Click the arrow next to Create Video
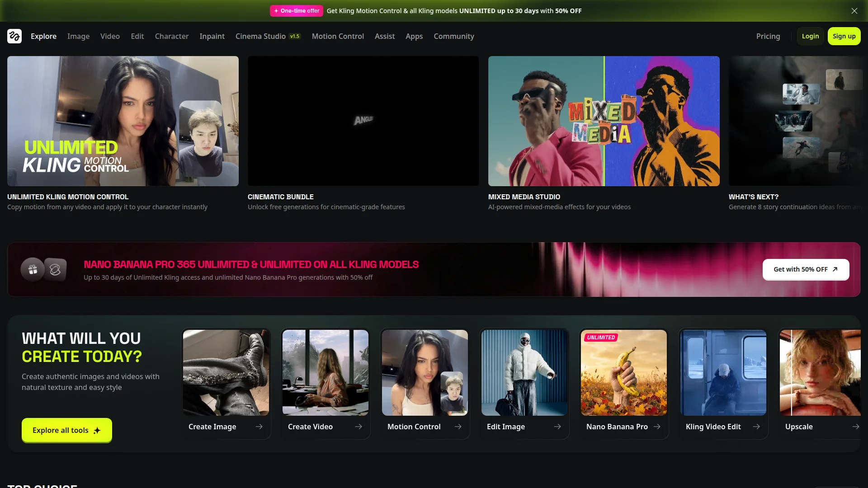This screenshot has height=488, width=868. 359,427
